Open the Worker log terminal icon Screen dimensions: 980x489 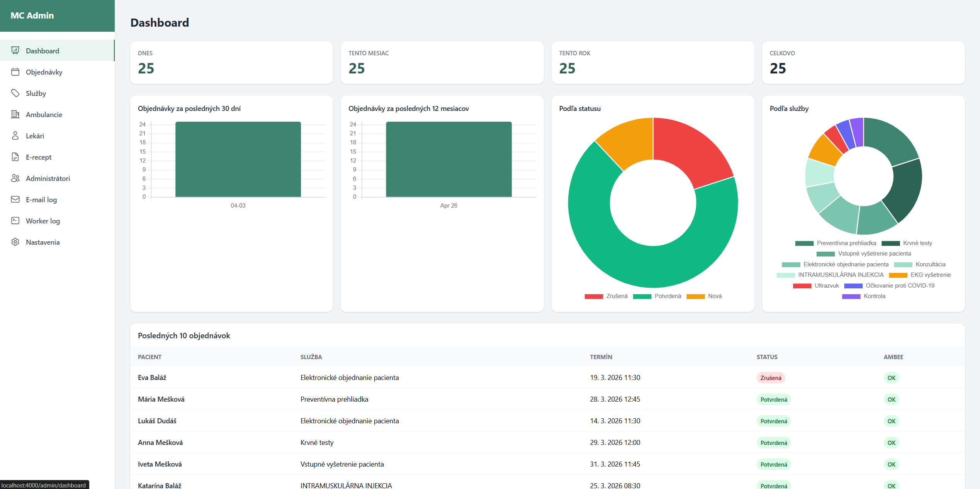click(15, 220)
